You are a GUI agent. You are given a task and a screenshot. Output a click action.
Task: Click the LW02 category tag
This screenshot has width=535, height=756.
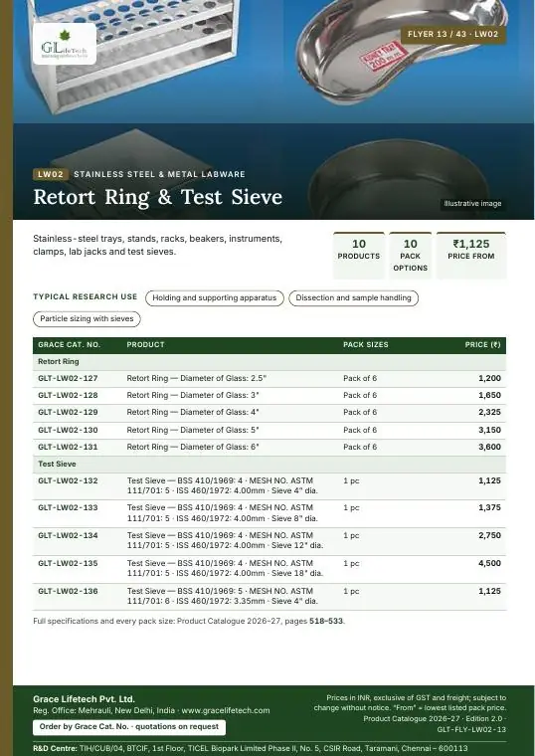tap(51, 174)
